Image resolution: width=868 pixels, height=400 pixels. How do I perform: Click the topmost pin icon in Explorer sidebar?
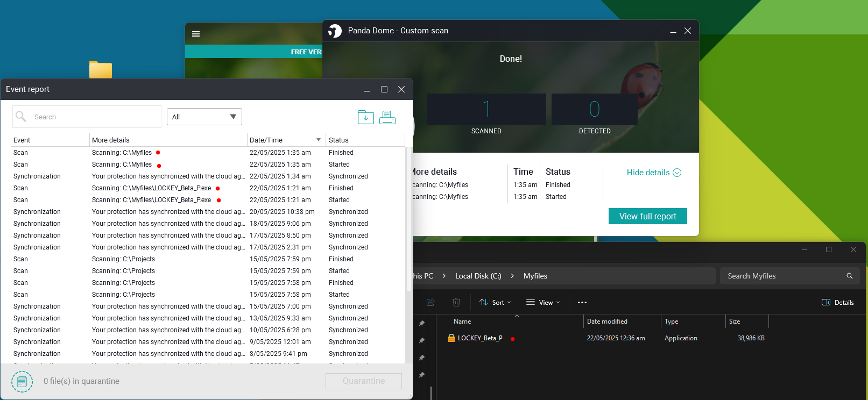point(422,323)
